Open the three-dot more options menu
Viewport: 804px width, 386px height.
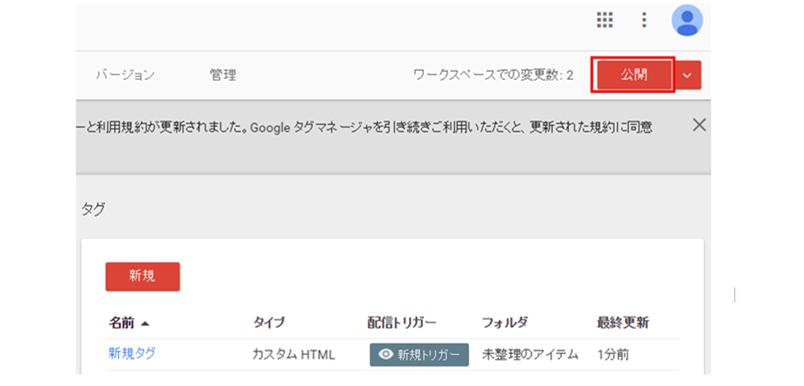pyautogui.click(x=645, y=20)
